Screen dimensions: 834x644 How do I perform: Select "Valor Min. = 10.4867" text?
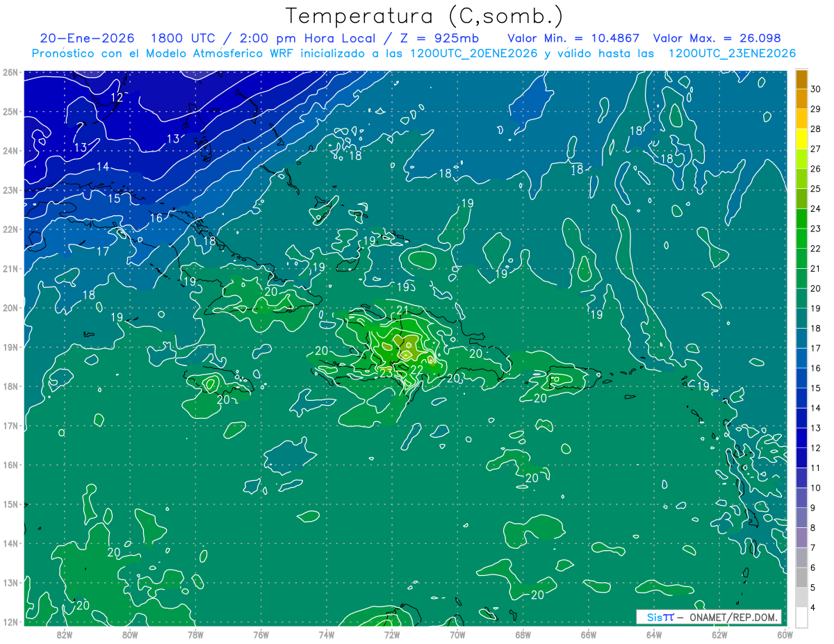[573, 38]
